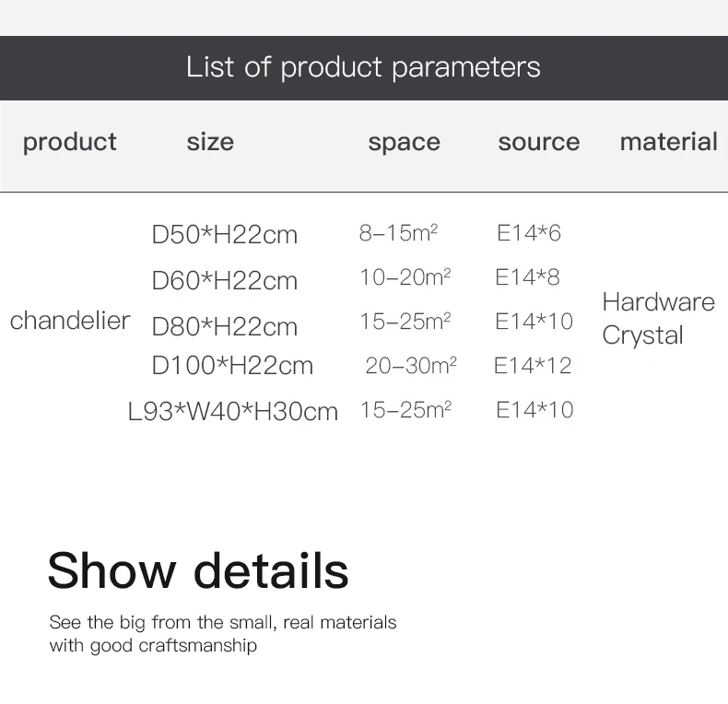Viewport: 728px width, 704px height.
Task: Click the 20–30m² space value
Action: tap(411, 366)
